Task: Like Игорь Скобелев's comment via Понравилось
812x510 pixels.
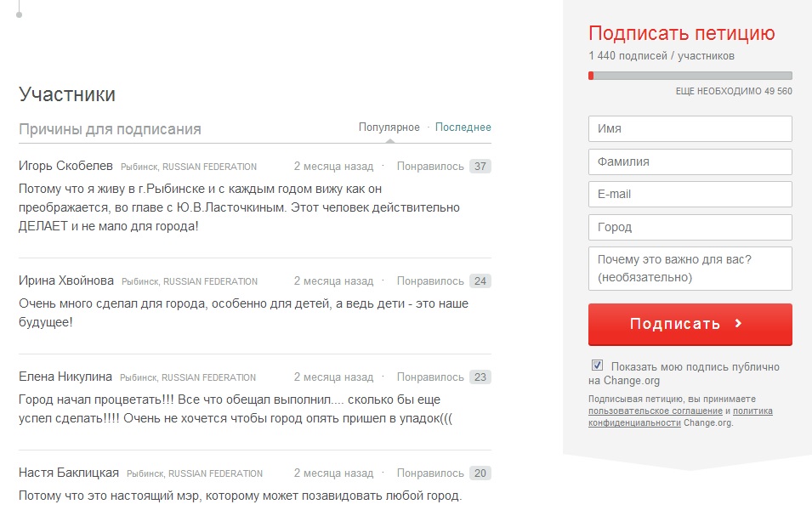Action: pyautogui.click(x=430, y=167)
